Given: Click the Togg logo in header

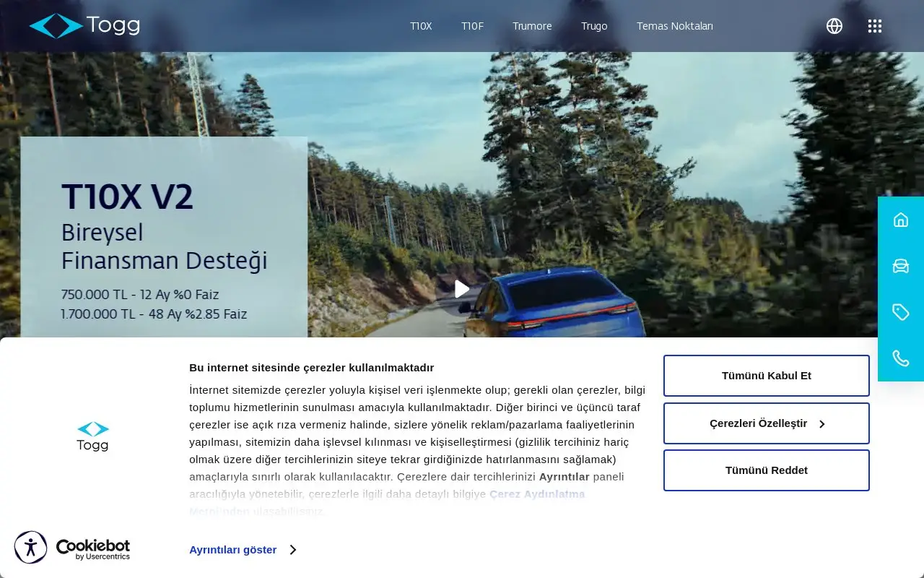Looking at the screenshot, I should tap(84, 25).
